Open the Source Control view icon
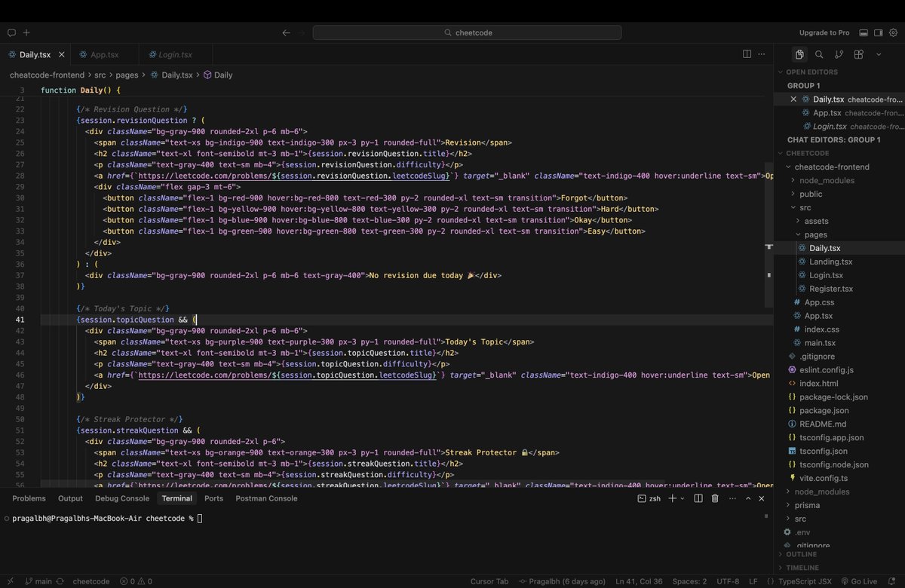905x588 pixels. pos(839,54)
